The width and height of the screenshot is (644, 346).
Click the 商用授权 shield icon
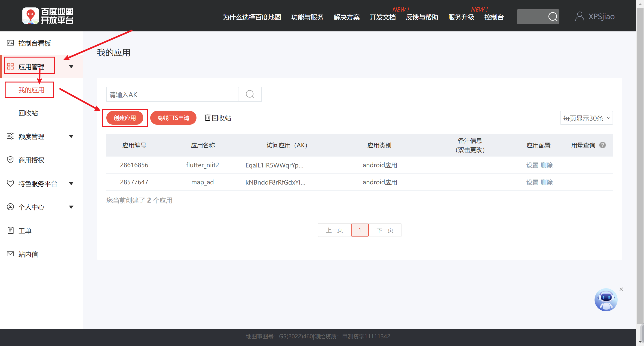click(x=10, y=160)
